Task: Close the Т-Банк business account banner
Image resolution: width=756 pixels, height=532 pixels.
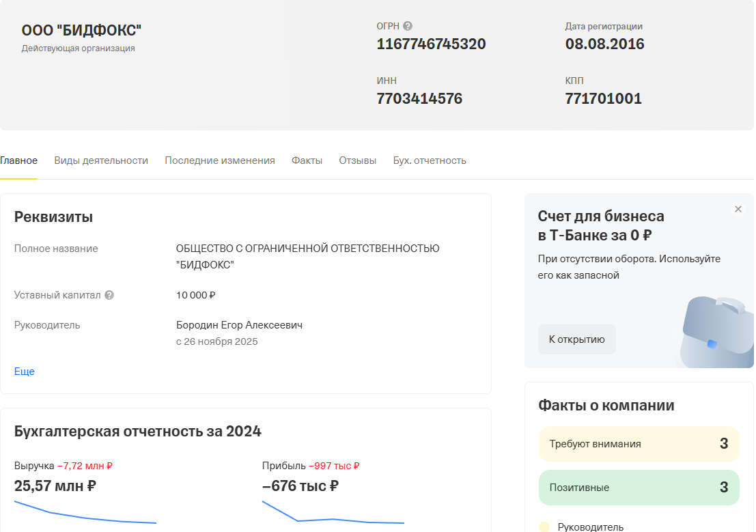Action: point(738,209)
